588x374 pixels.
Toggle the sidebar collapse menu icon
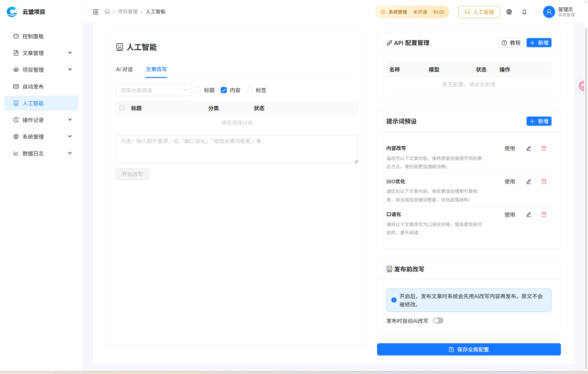tap(95, 12)
